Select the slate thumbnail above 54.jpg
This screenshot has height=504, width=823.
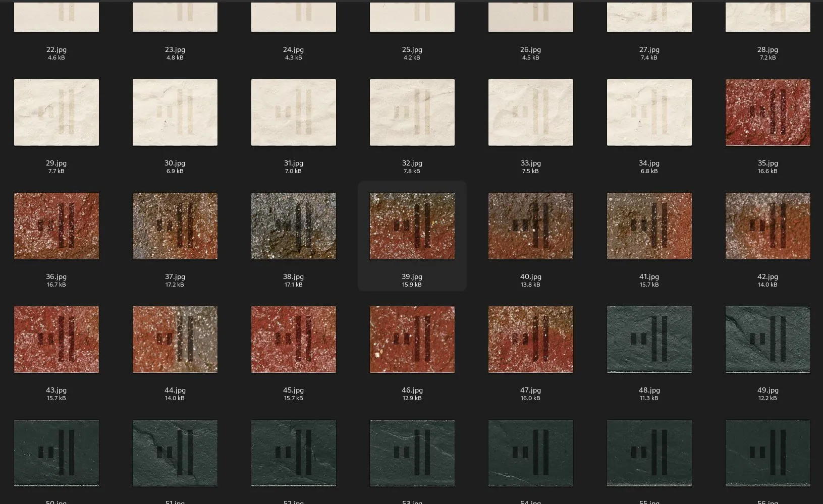point(531,453)
